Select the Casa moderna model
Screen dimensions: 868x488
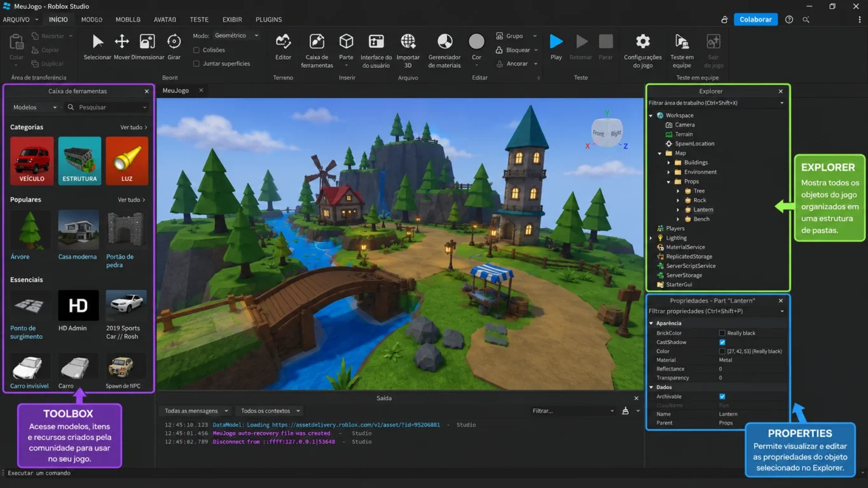[x=78, y=235]
